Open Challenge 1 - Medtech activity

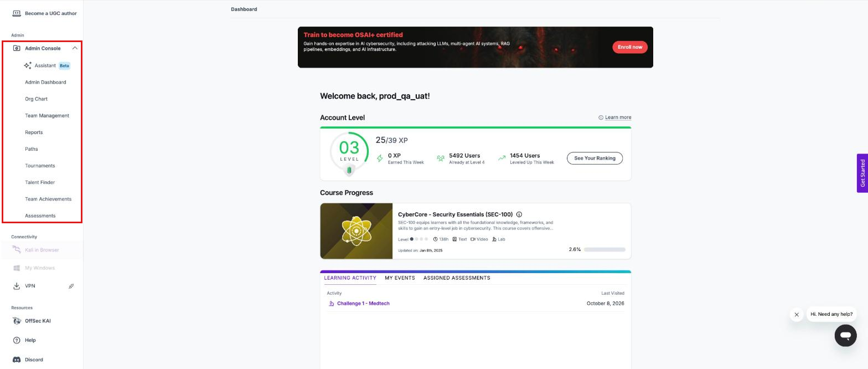click(x=363, y=304)
